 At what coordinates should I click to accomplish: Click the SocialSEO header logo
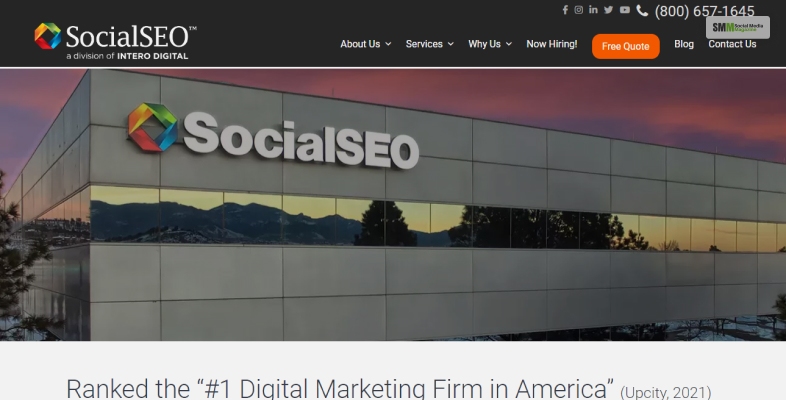[x=115, y=42]
